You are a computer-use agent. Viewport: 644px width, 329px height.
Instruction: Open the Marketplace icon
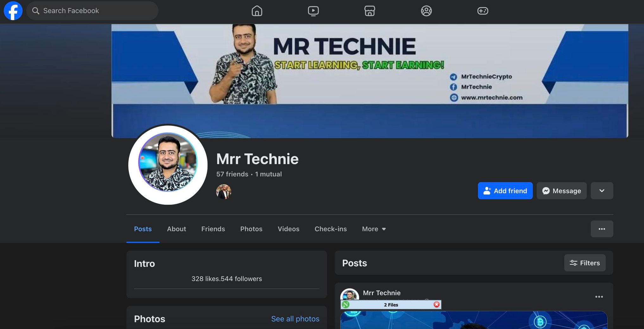click(369, 11)
